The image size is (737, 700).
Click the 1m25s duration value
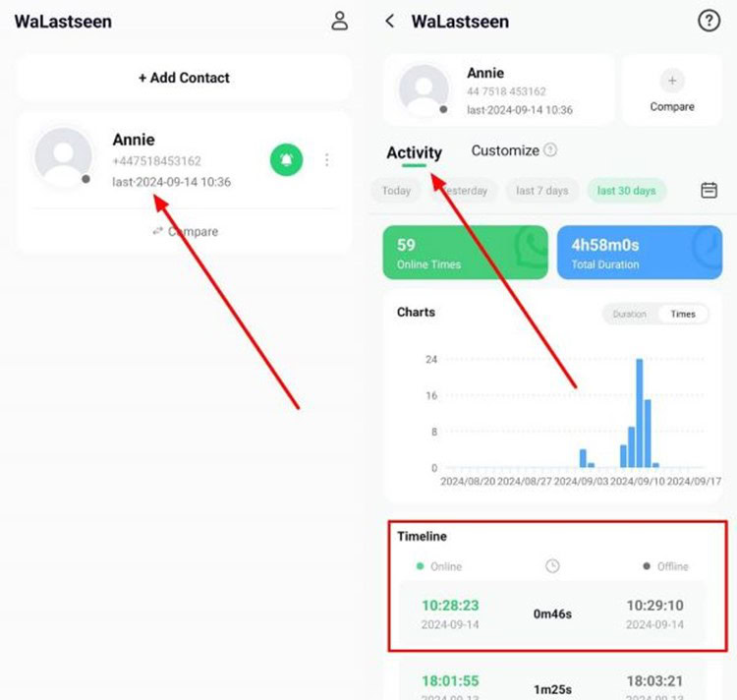[552, 689]
